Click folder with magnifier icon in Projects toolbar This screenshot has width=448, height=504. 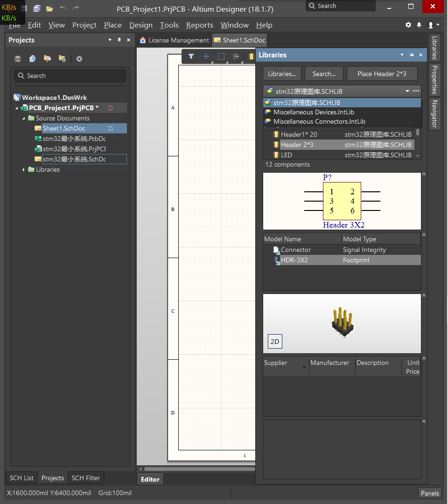(x=47, y=58)
